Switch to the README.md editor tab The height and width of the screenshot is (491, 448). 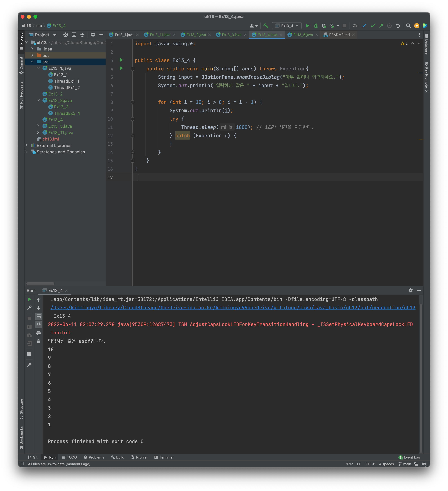pyautogui.click(x=339, y=35)
